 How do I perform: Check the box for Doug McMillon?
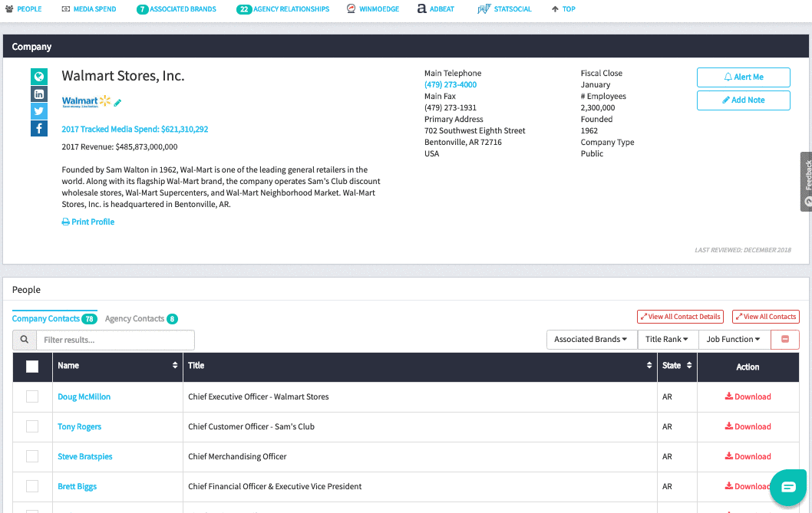point(32,396)
